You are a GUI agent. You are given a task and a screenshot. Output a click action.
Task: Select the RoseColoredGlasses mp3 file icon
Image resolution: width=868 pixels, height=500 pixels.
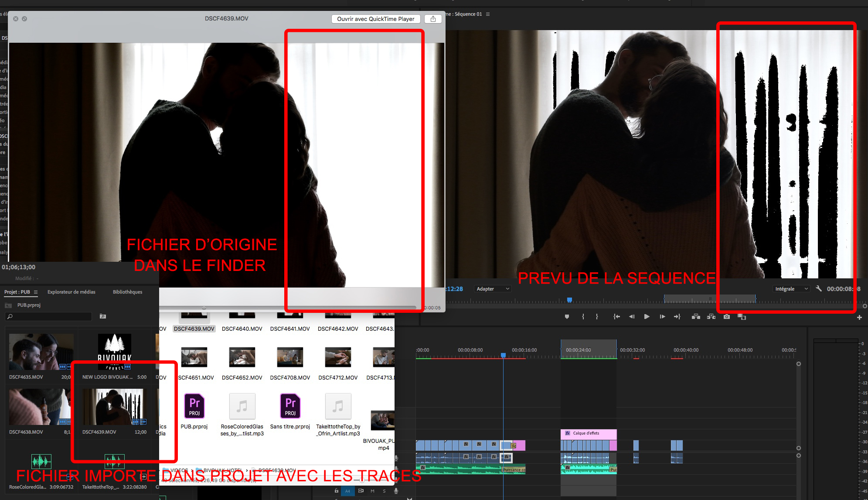(x=242, y=406)
